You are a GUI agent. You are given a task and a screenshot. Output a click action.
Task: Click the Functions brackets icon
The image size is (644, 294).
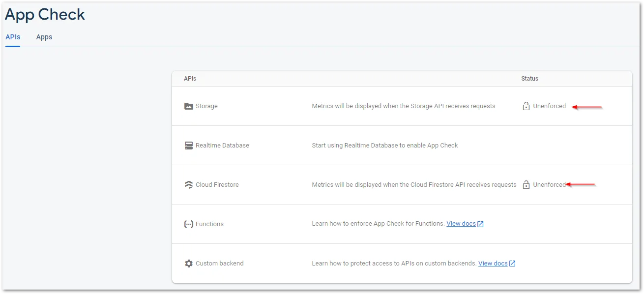[x=189, y=224]
